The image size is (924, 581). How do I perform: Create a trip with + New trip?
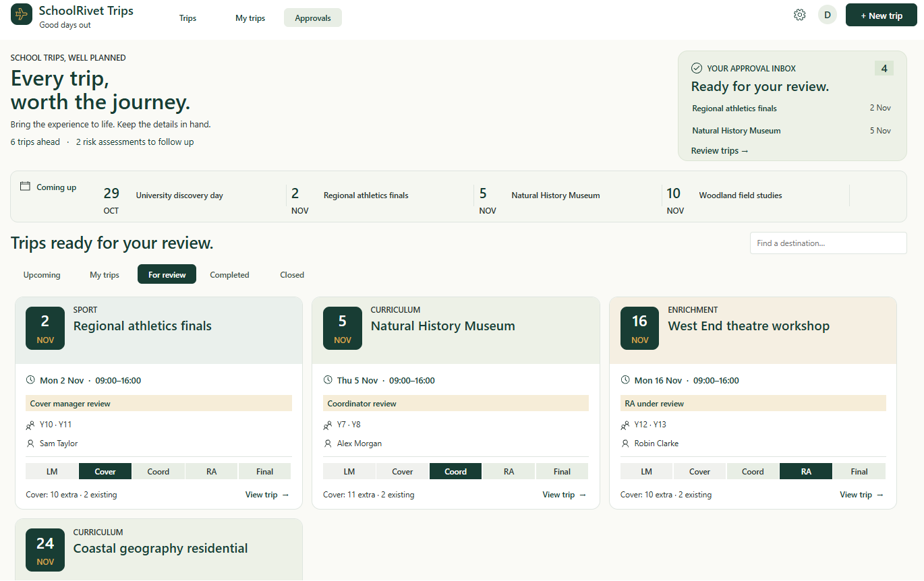(882, 16)
